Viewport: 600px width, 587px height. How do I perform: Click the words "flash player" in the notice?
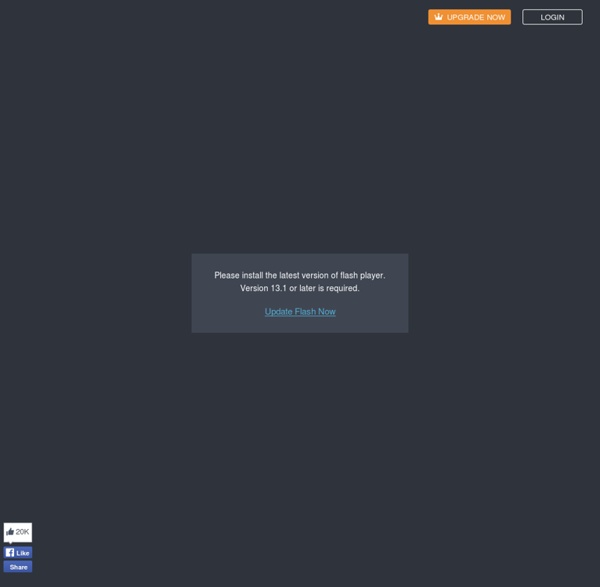tap(360, 275)
